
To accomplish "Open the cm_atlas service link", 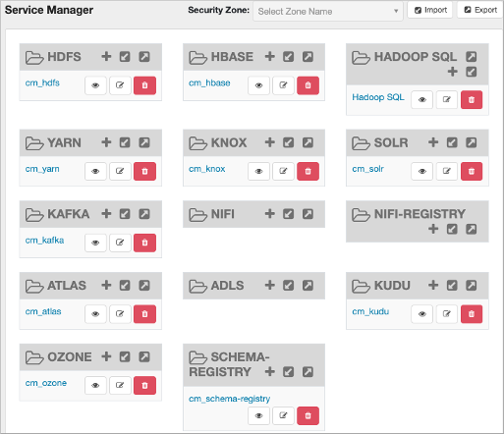I will pos(43,311).
